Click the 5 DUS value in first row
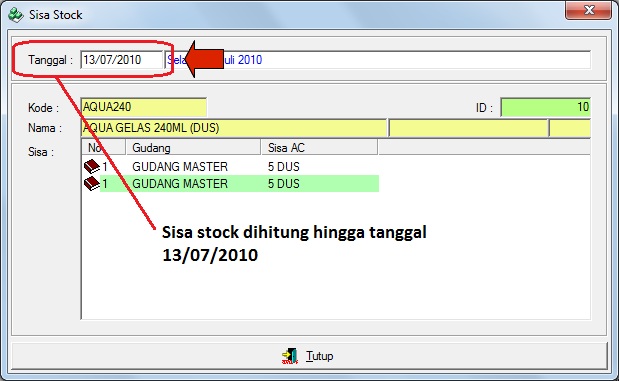Screen dimensions: 619x381 283,167
